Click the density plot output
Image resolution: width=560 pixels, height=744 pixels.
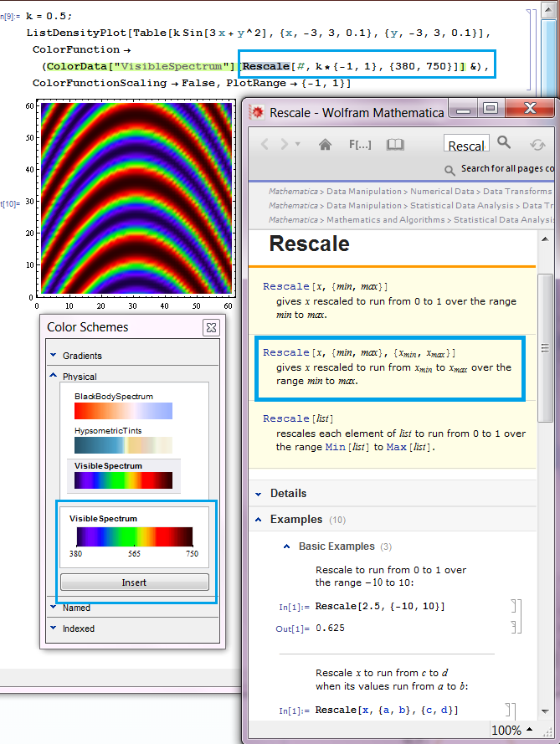point(136,198)
